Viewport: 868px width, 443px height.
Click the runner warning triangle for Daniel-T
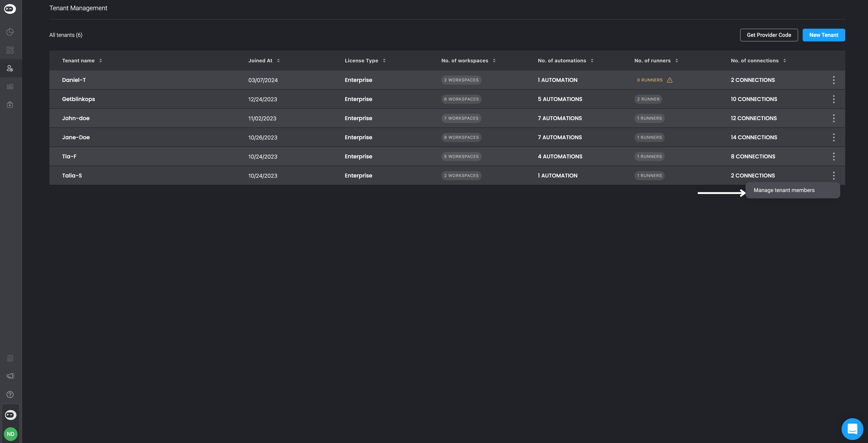(670, 80)
